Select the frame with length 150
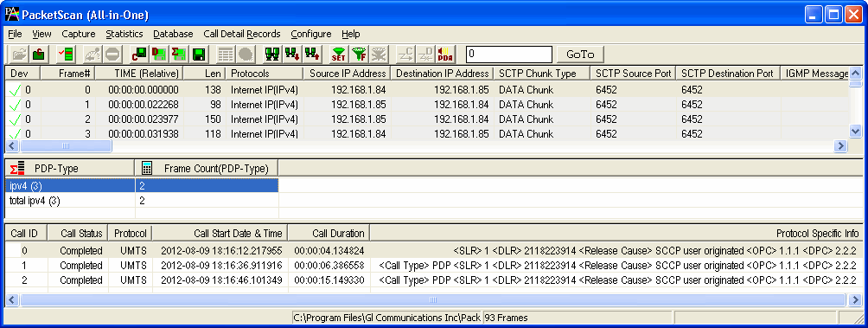Viewport: 868px width, 328px height. tap(426, 119)
